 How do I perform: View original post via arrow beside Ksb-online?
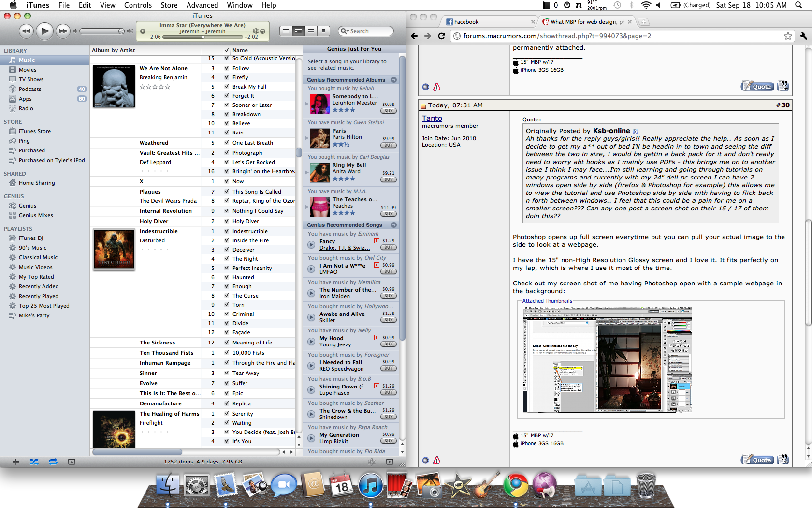(636, 131)
